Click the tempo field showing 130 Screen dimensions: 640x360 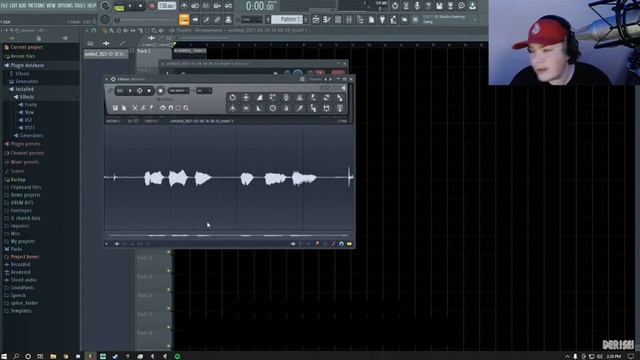tap(167, 6)
